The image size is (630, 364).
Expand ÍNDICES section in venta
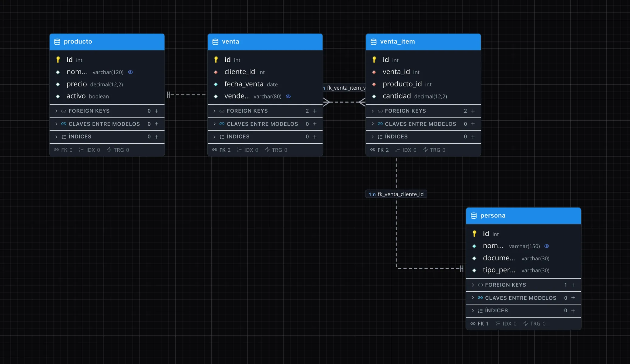coord(214,137)
